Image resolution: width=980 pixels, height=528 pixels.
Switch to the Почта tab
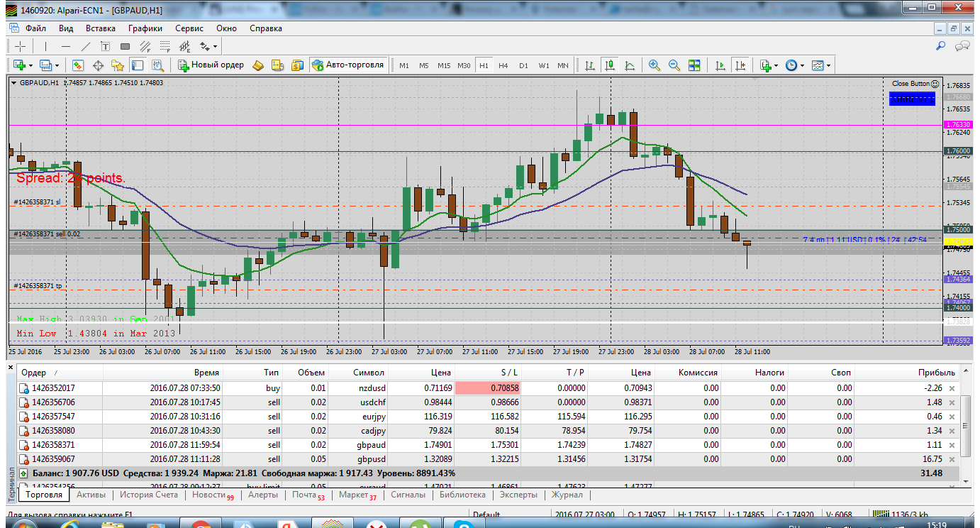308,495
